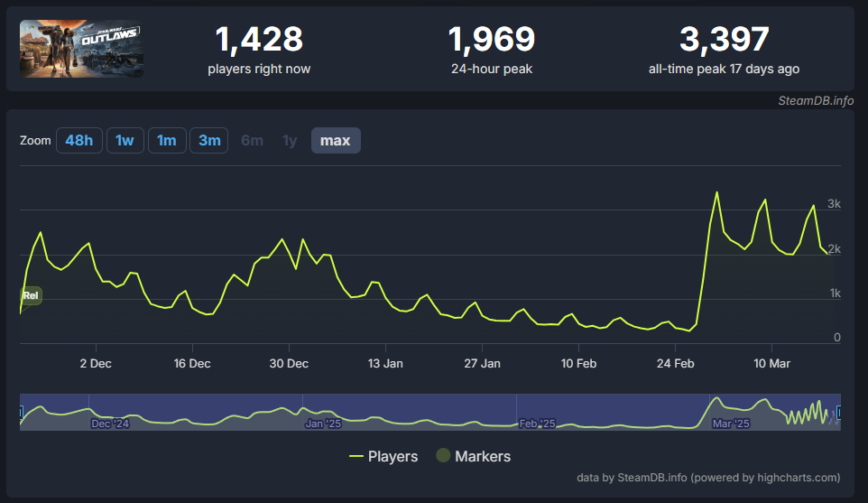Click the 1k y-axis label

[x=836, y=293]
